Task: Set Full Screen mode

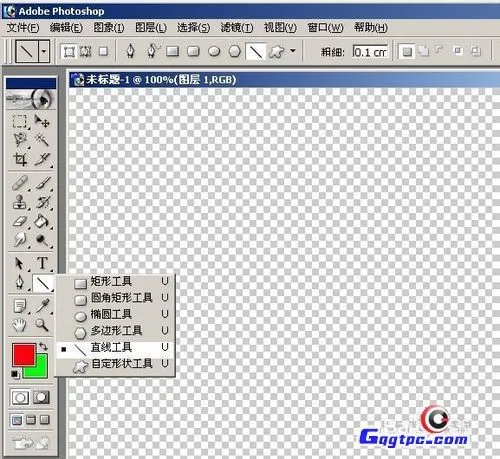Action: point(45,420)
